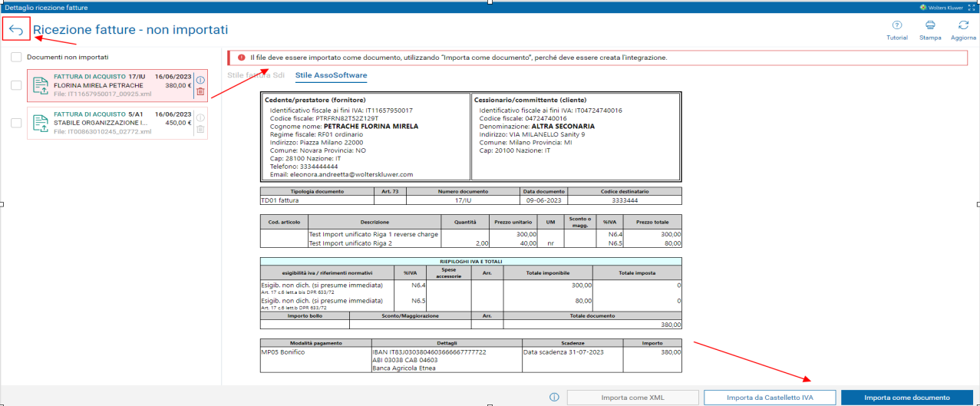The width and height of the screenshot is (980, 406).
Task: Delete invoice 17/IU with trash icon
Action: [200, 91]
